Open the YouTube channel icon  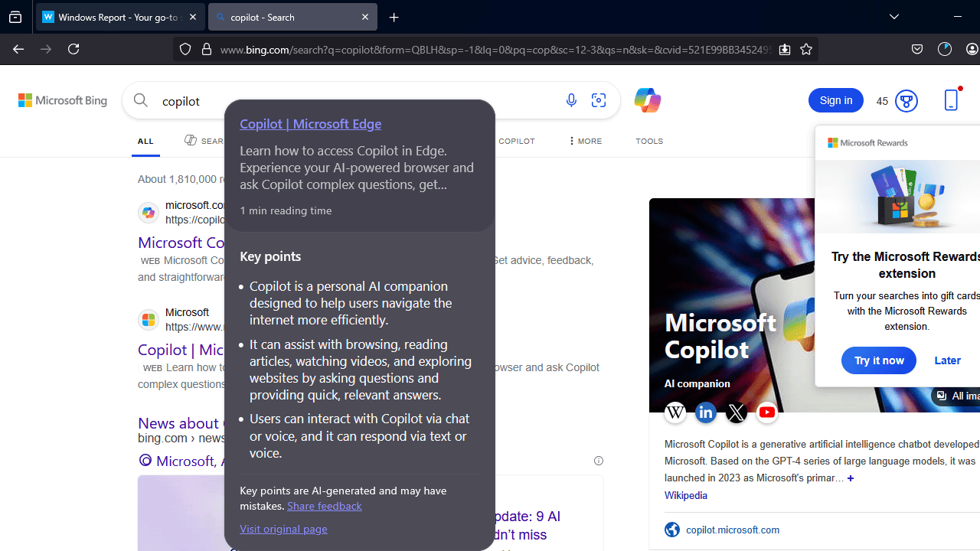click(767, 412)
